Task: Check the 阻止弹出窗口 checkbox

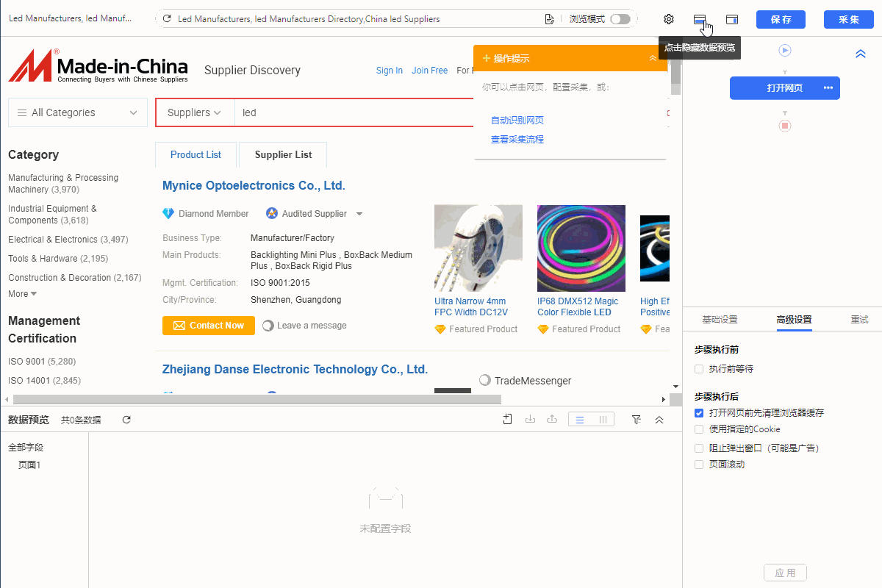Action: [x=699, y=448]
